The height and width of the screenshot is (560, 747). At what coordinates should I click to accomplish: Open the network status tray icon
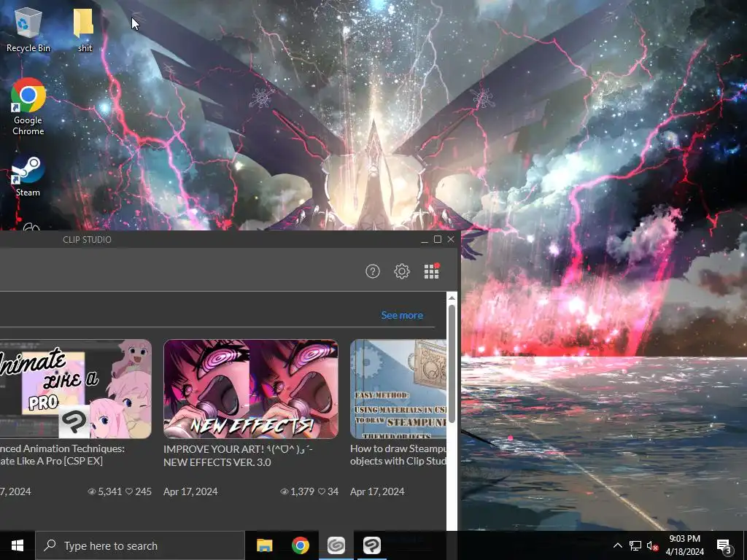635,545
